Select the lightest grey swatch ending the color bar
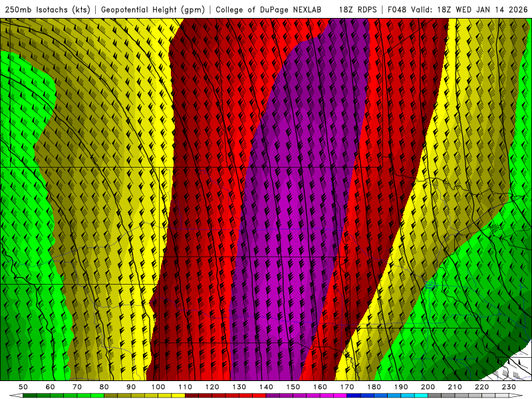The height and width of the screenshot is (399, 532). 502,396
